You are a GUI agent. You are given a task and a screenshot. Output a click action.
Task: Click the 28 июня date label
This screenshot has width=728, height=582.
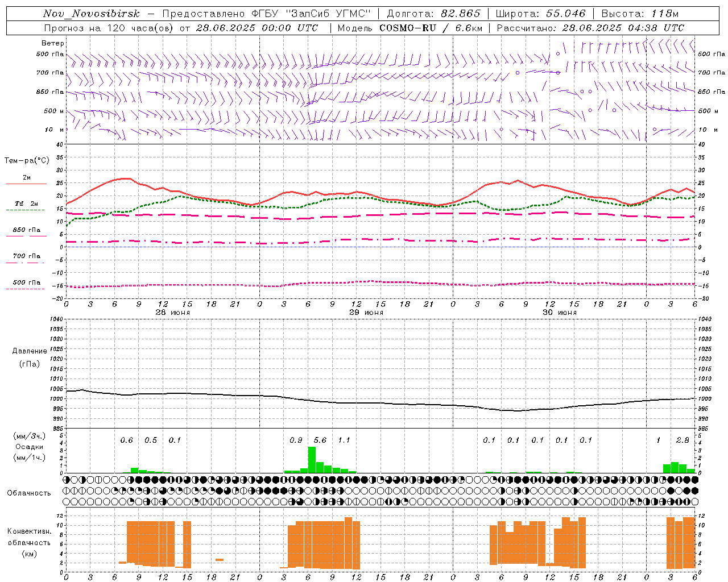(172, 312)
